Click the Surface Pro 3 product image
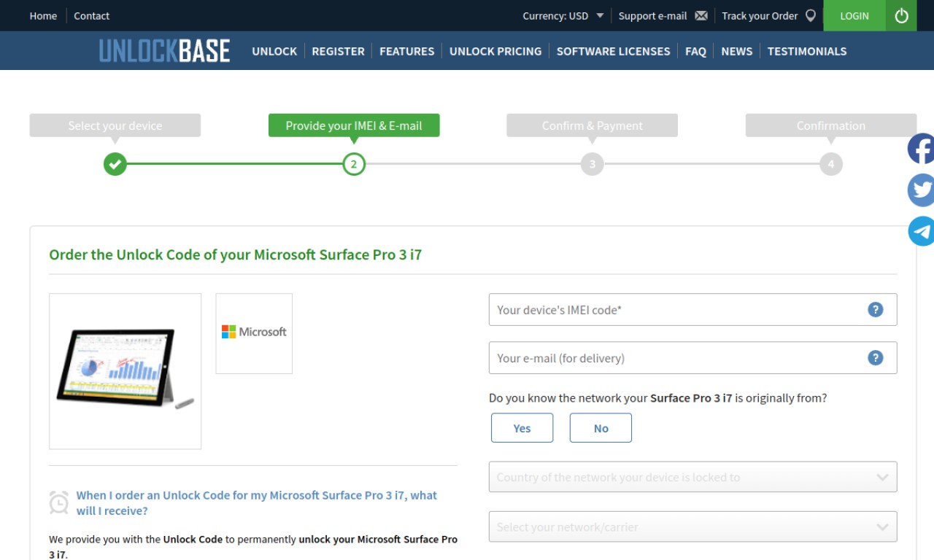 tap(125, 371)
